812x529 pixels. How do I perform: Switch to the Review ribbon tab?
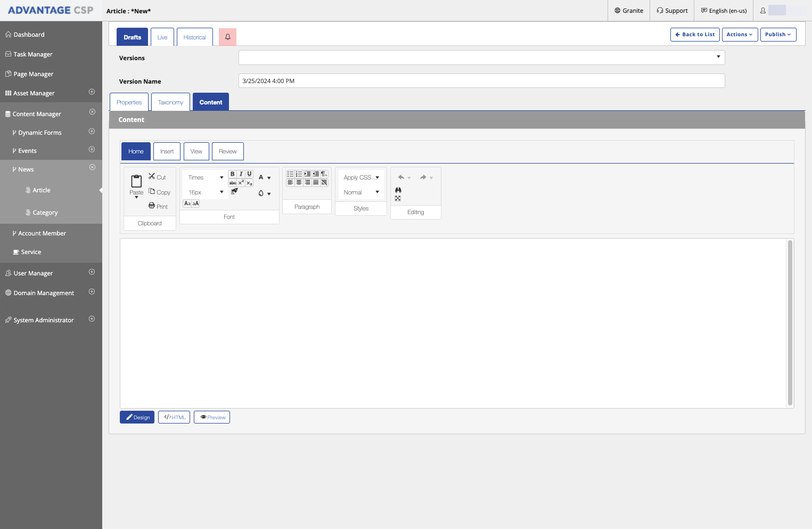(228, 151)
